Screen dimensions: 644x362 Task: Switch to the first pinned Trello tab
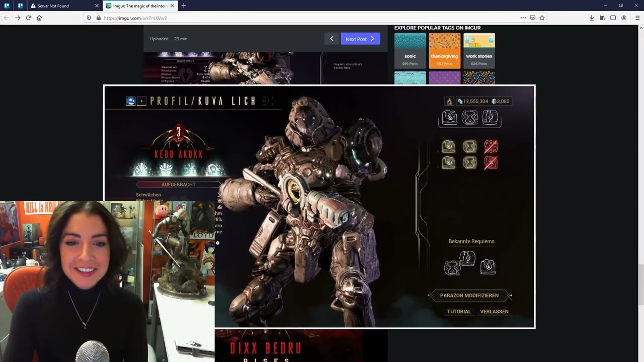click(x=7, y=6)
